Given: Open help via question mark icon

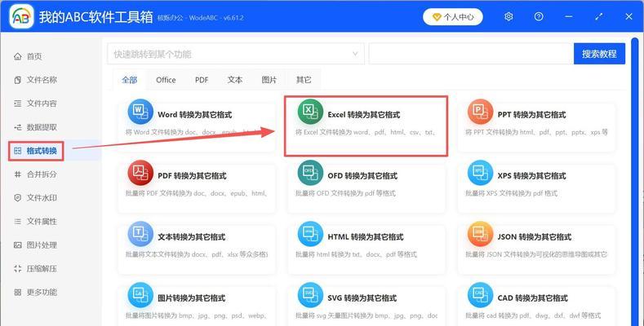Looking at the screenshot, I should click(x=539, y=16).
